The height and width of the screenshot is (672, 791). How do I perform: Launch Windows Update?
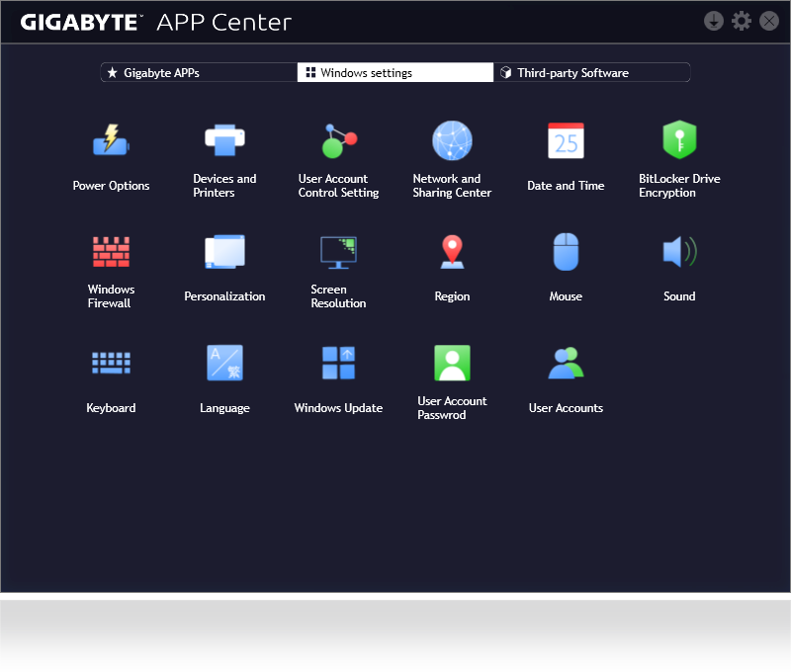[338, 363]
